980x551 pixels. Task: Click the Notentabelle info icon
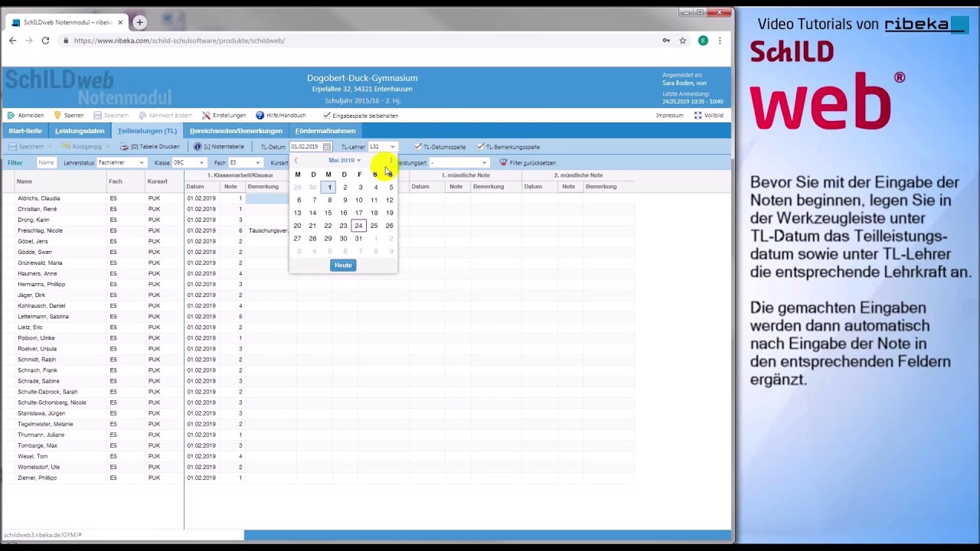tap(198, 147)
